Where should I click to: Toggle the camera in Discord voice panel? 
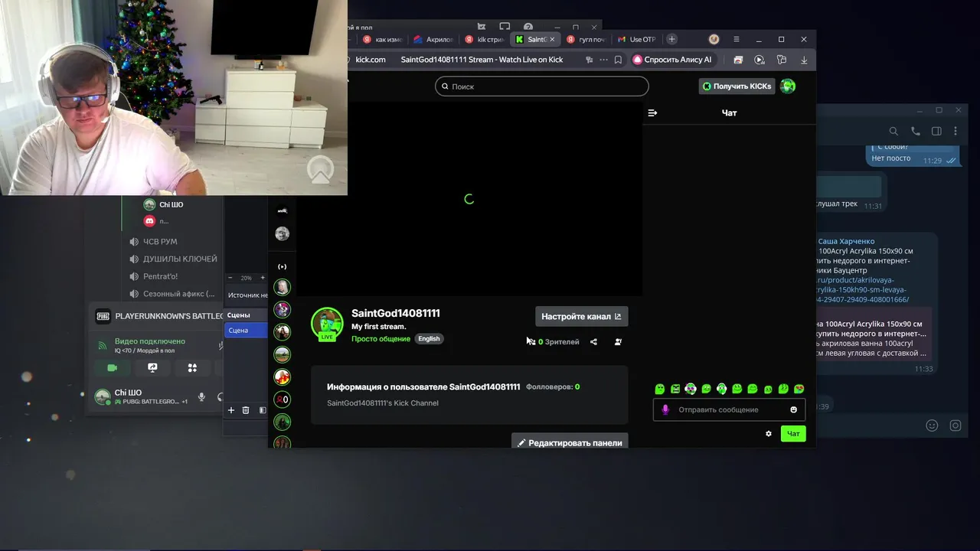pyautogui.click(x=112, y=368)
